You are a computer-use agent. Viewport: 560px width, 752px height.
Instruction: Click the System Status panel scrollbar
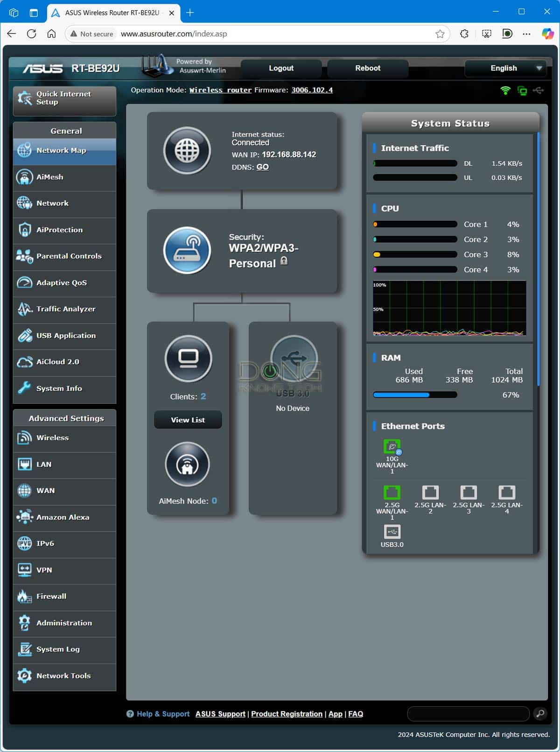point(538,259)
